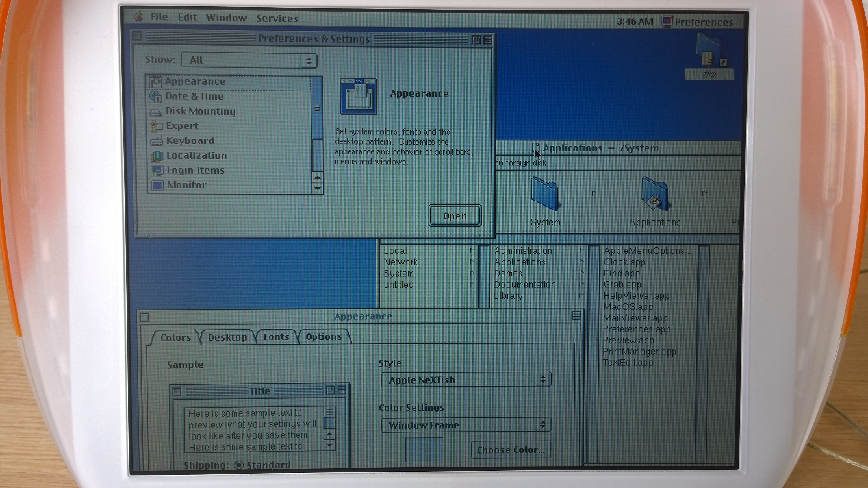Select Preferences.app in the file list
Screen dimensions: 868x488
click(x=637, y=329)
